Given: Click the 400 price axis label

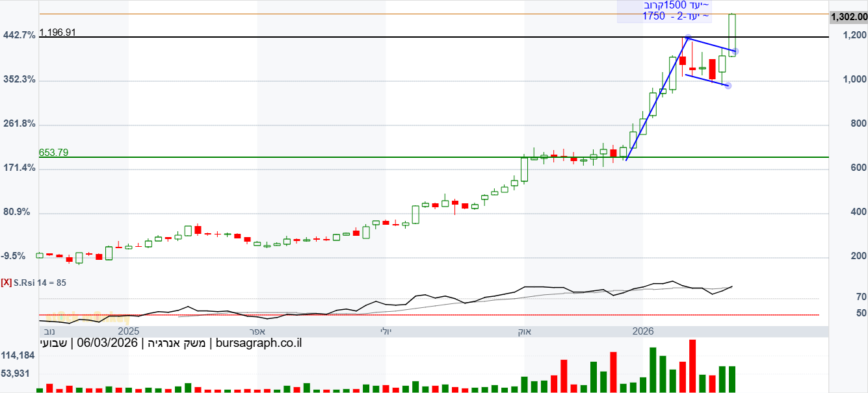Looking at the screenshot, I should (x=858, y=212).
